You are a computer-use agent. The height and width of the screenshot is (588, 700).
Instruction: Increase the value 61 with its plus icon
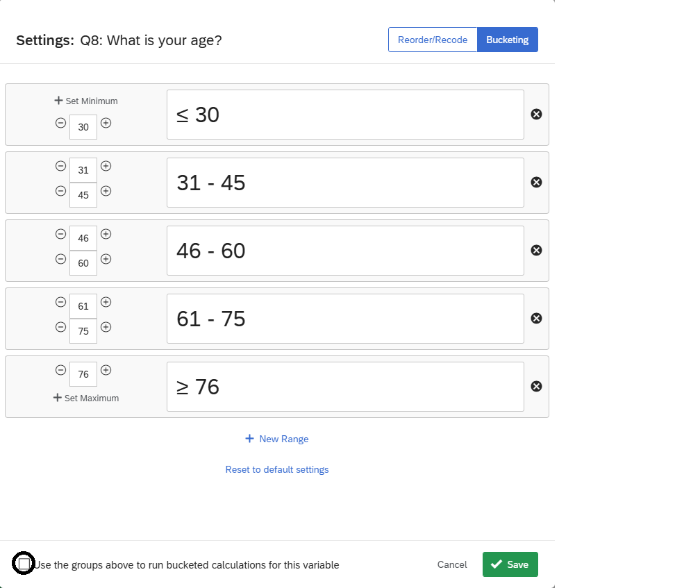pos(106,302)
